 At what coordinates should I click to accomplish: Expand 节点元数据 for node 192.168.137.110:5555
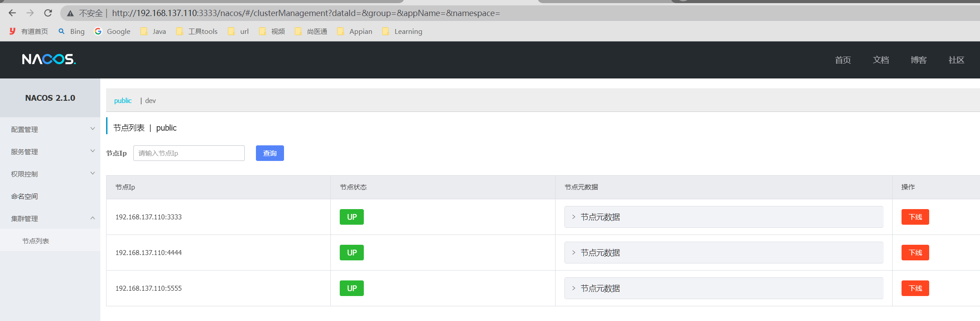click(x=724, y=288)
